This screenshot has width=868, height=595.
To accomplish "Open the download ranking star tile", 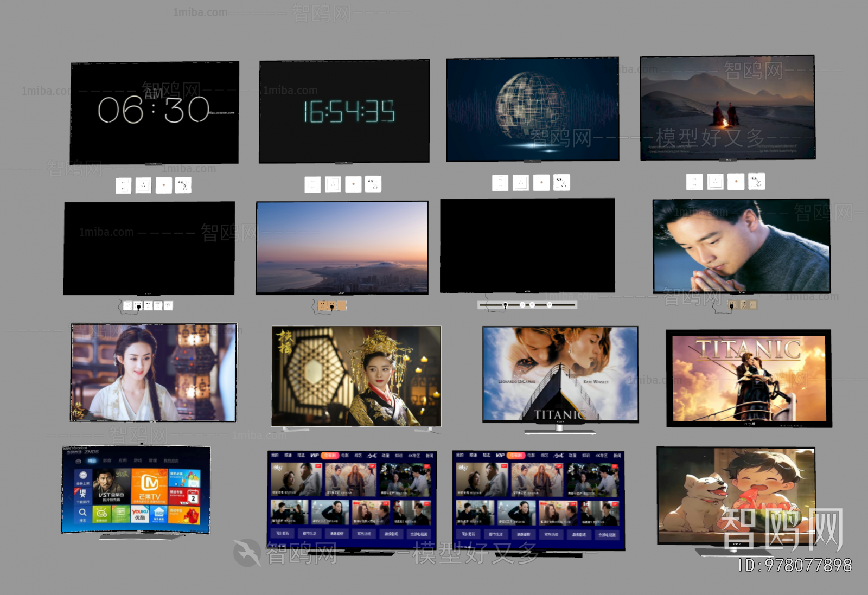I will click(x=83, y=495).
